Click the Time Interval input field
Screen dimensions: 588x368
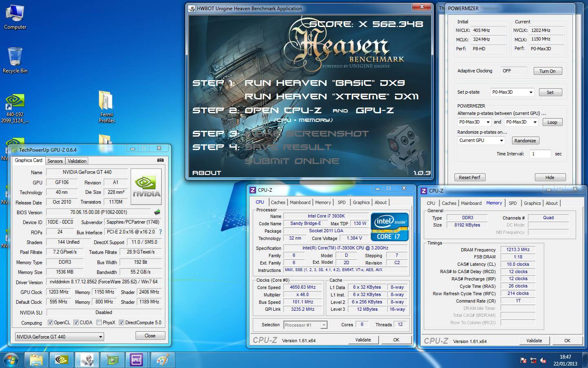pyautogui.click(x=540, y=154)
